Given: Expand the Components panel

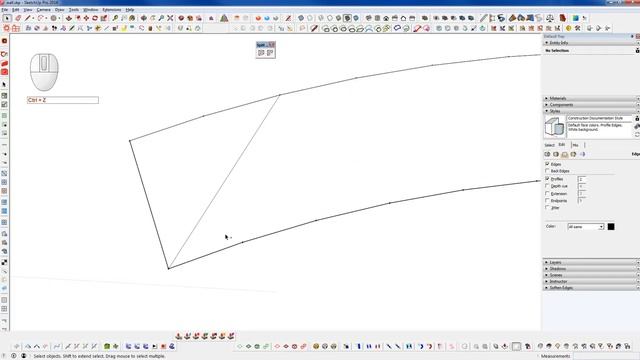Looking at the screenshot, I should [591, 105].
